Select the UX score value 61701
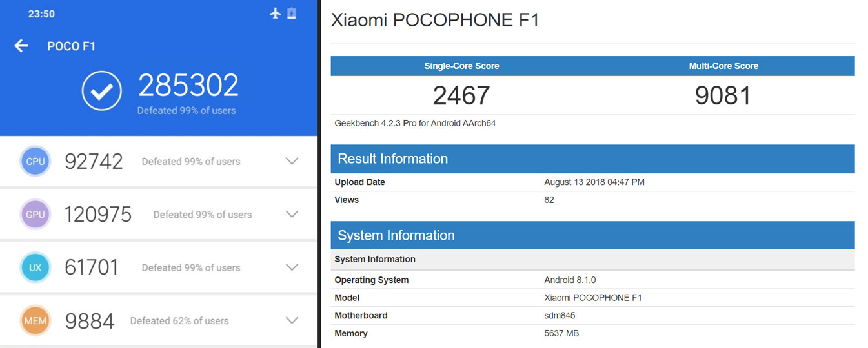 [92, 267]
